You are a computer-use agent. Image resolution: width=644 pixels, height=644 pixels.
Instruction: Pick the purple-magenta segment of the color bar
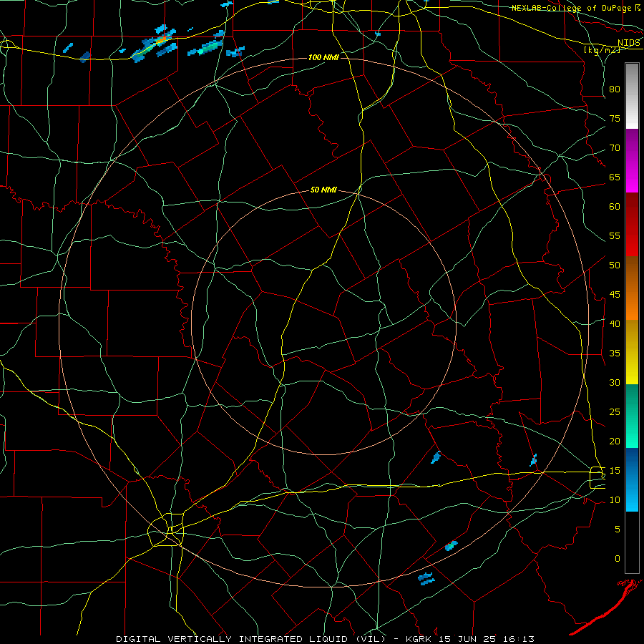pos(632,160)
